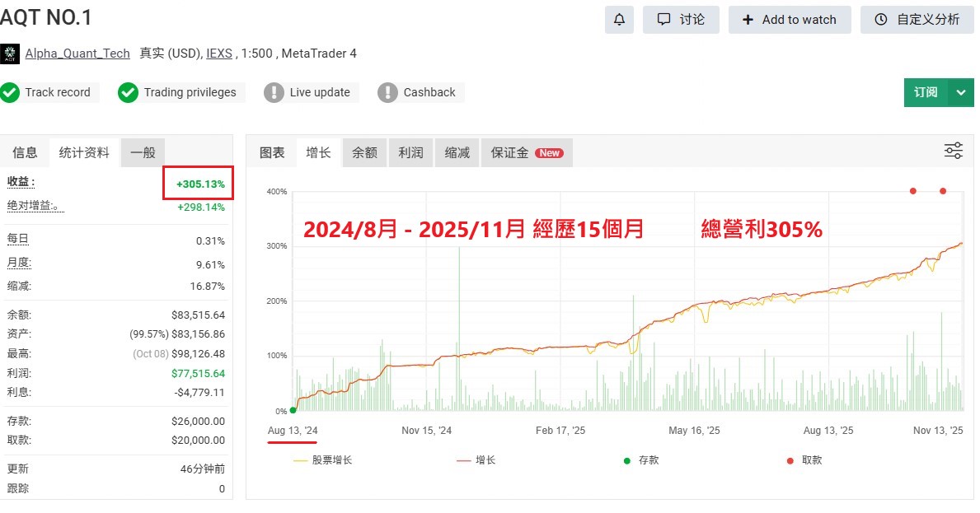
Task: Click the $83,156.86 equity value
Action: tap(198, 333)
